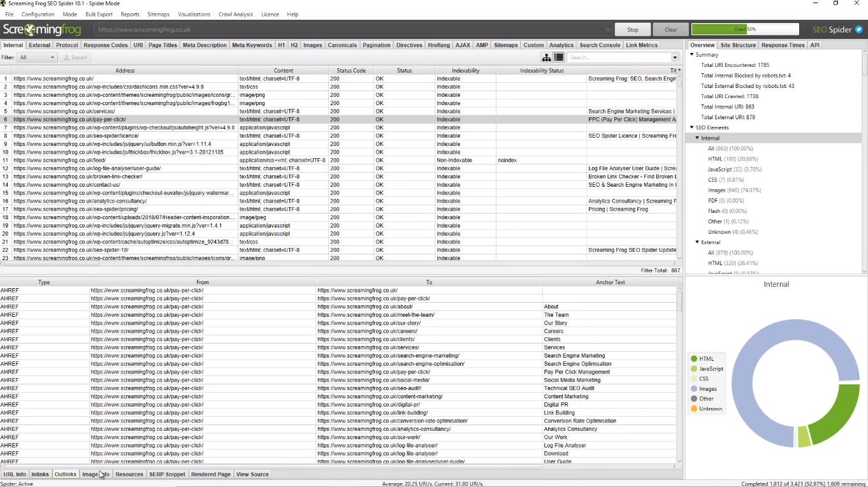Open the Filter All dropdown
Viewport: 868px width, 487px height.
point(37,57)
